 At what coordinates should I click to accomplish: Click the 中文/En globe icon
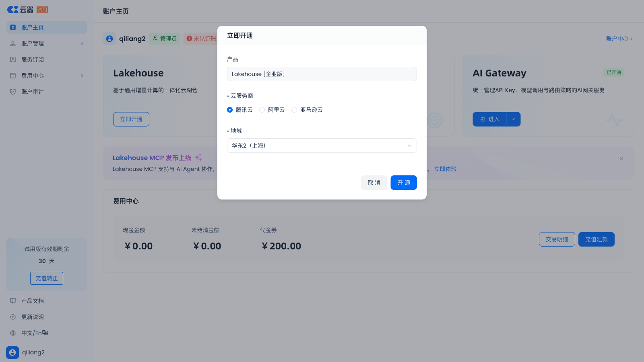coord(13,333)
